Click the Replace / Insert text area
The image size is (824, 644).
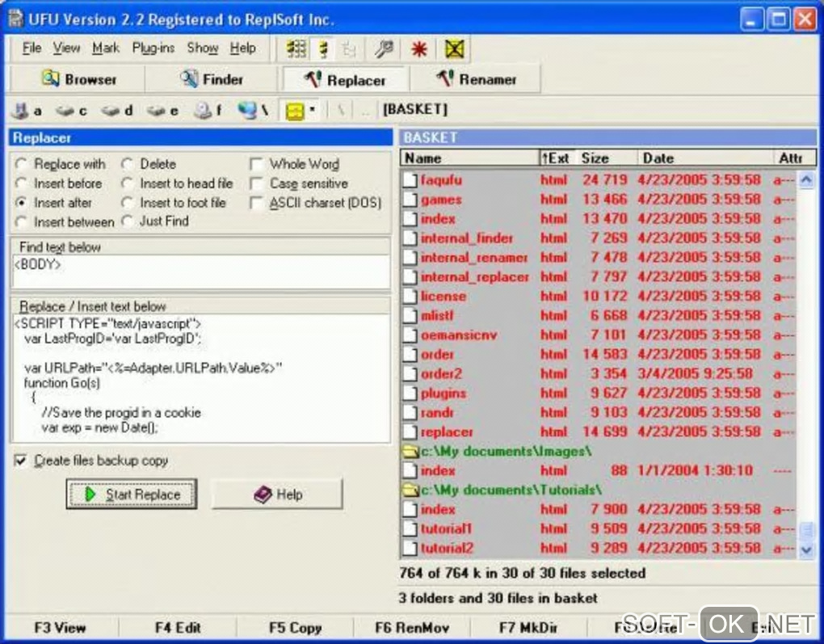[200, 377]
